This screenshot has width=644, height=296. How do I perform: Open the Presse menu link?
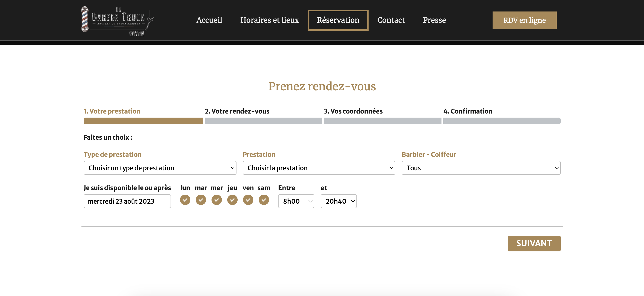pyautogui.click(x=434, y=20)
